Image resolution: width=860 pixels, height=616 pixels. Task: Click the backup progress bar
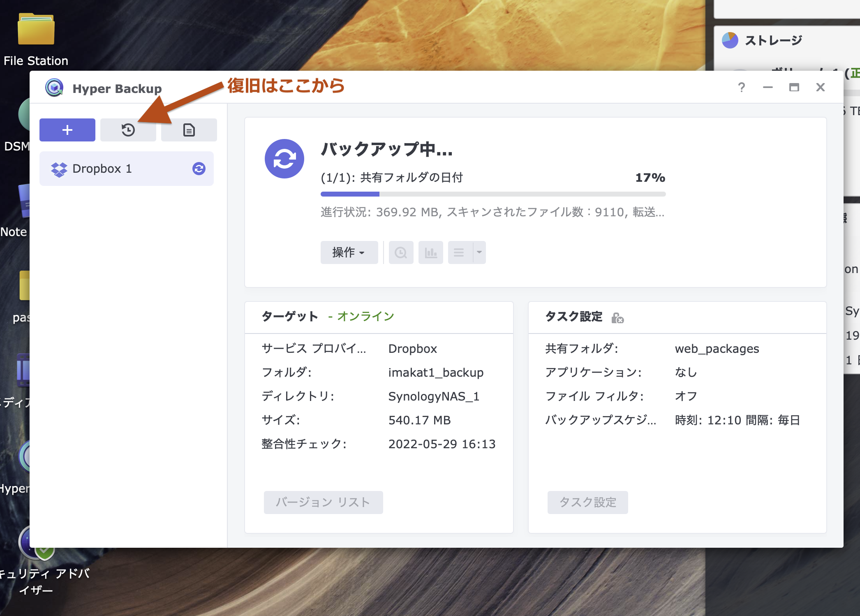pyautogui.click(x=493, y=194)
